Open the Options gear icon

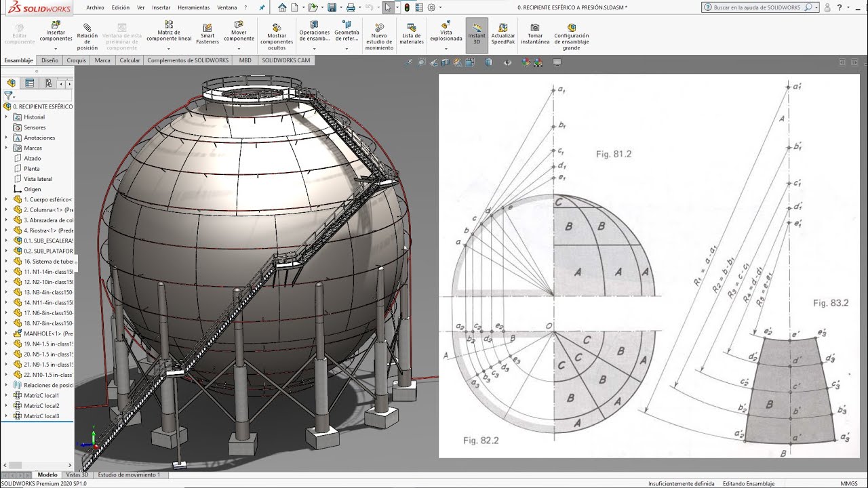[431, 7]
